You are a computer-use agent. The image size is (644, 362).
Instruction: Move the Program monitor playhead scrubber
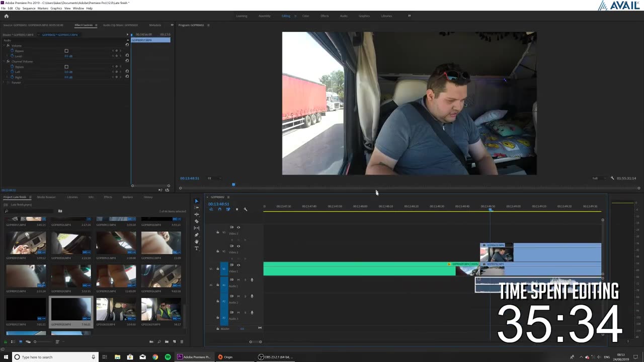pos(233,185)
